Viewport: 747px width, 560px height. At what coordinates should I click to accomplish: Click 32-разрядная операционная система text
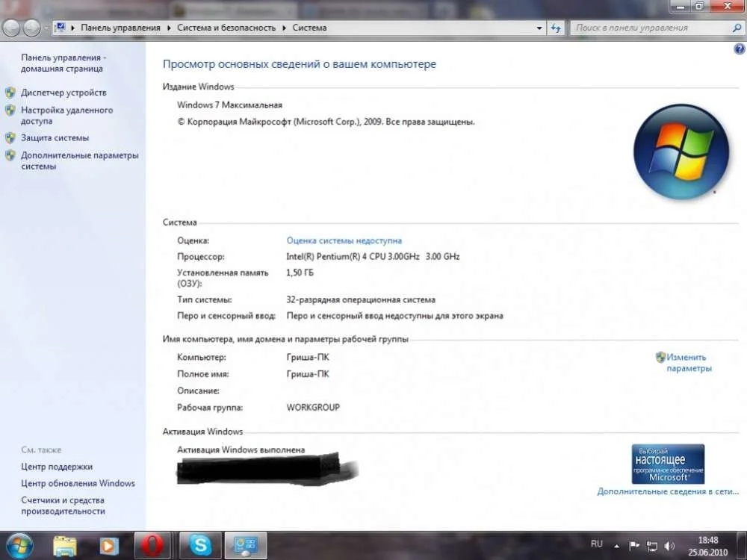361,299
